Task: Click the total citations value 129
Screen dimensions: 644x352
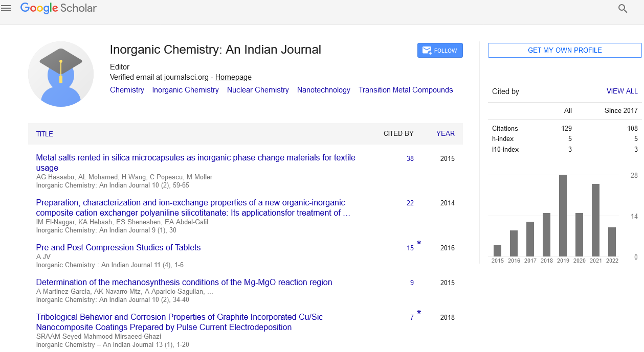Action: pos(566,129)
